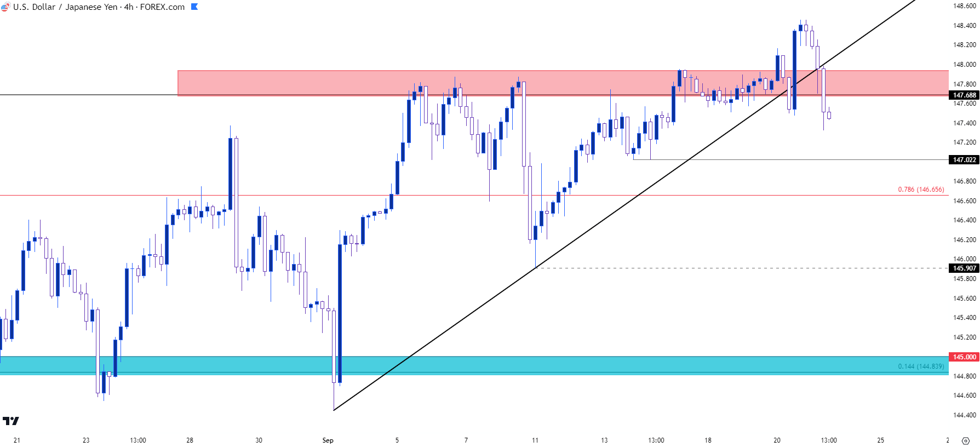980x447 pixels.
Task: Select the 145.907 dashed level label
Action: [964, 268]
